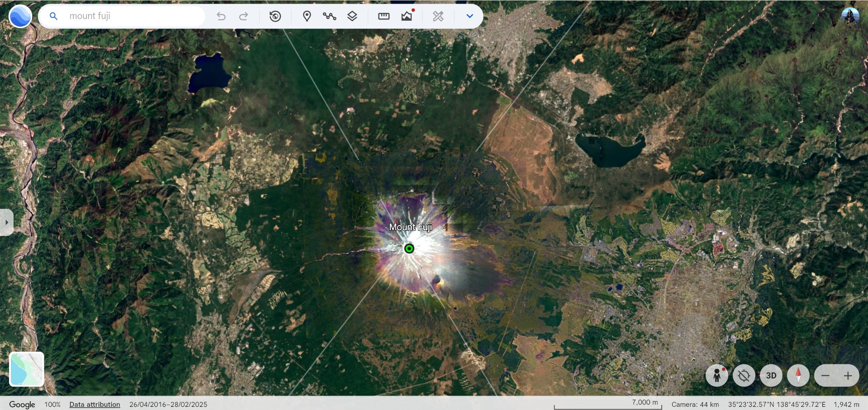Activate the measure distance tool
The image size is (868, 410).
(384, 16)
